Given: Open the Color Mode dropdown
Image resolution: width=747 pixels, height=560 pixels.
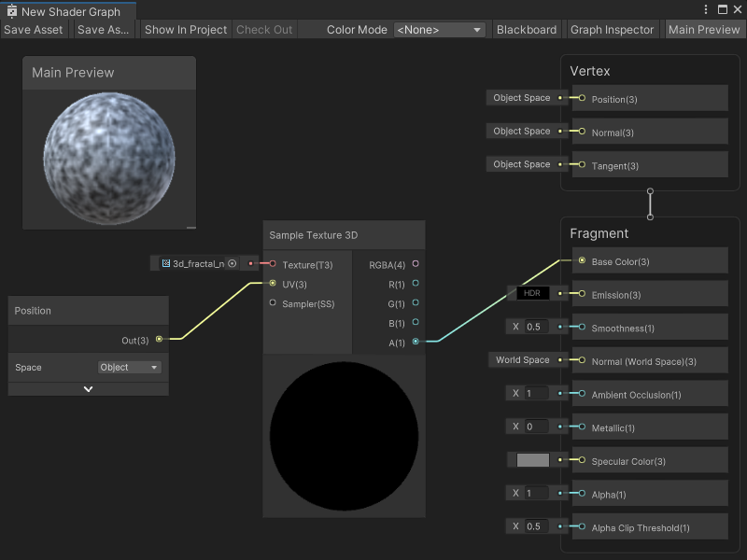Looking at the screenshot, I should click(x=440, y=29).
